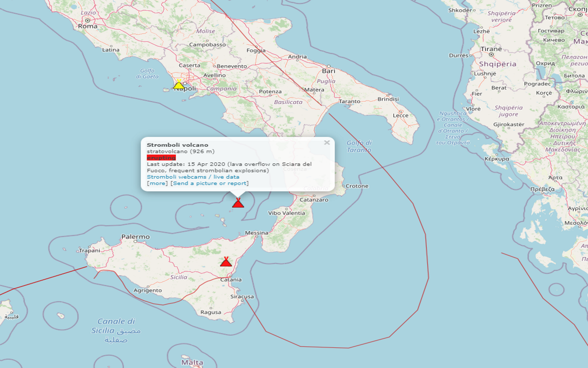The image size is (588, 368).
Task: Click the Basilicata region label
Action: click(x=288, y=102)
